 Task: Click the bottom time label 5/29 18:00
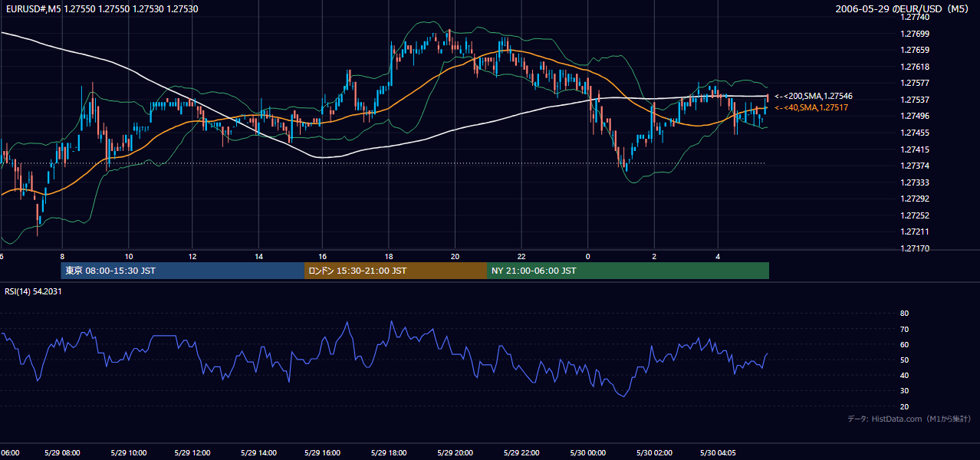click(x=389, y=452)
